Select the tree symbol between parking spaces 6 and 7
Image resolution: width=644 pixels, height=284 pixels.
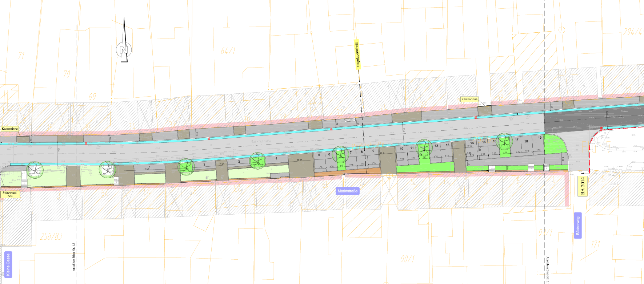pos(340,155)
